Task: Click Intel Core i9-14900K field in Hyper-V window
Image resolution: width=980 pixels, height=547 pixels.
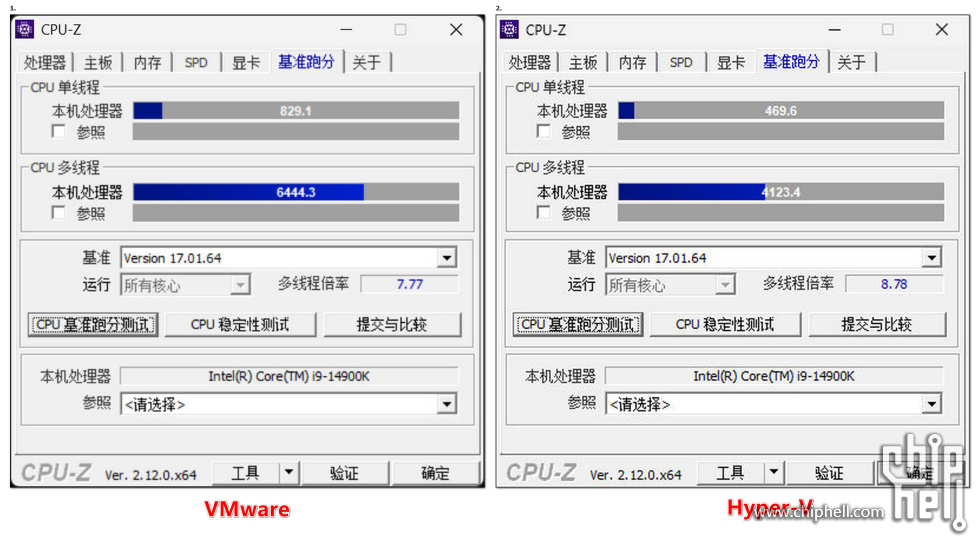Action: pyautogui.click(x=774, y=376)
